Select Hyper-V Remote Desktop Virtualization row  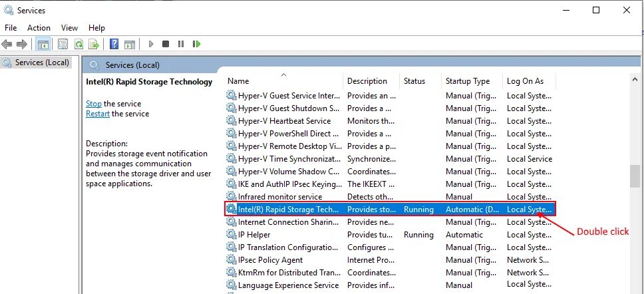point(390,146)
